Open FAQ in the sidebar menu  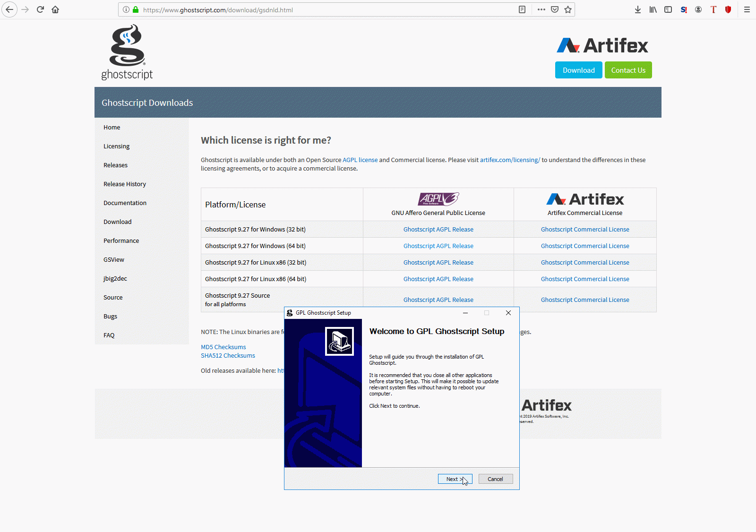point(109,335)
